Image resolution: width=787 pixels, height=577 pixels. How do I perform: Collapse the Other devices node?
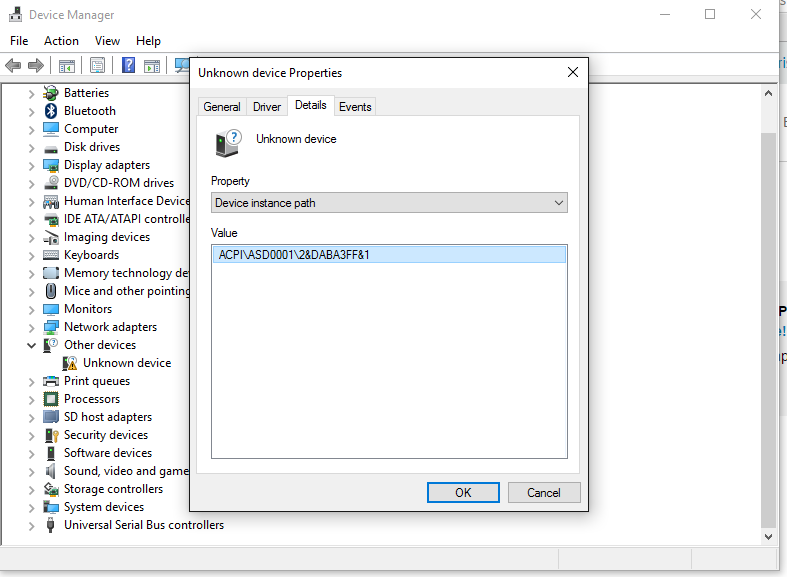click(31, 346)
